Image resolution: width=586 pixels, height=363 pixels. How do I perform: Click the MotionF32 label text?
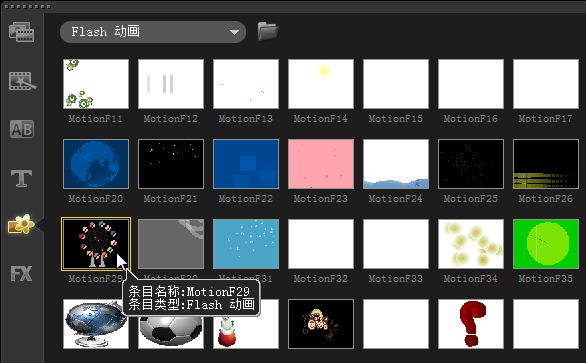321,279
